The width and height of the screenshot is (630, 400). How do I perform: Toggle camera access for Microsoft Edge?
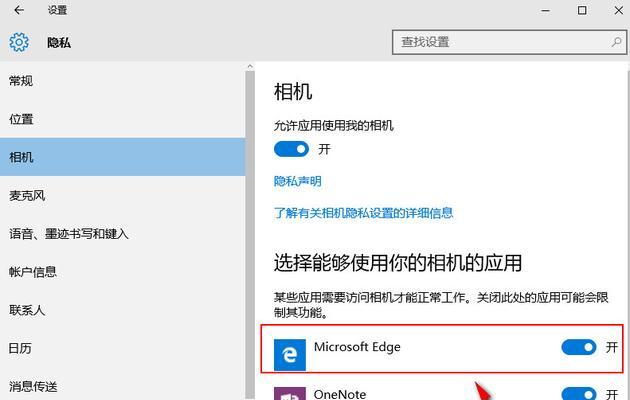pos(579,347)
